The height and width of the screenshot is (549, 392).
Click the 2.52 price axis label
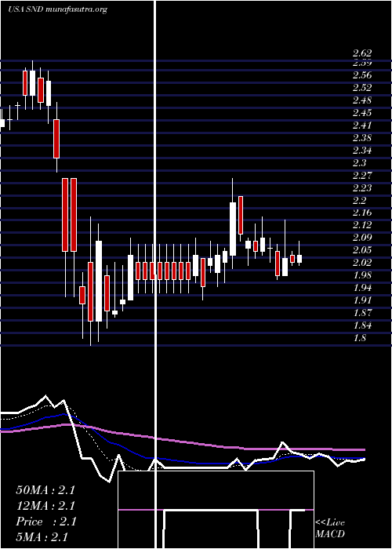[362, 88]
